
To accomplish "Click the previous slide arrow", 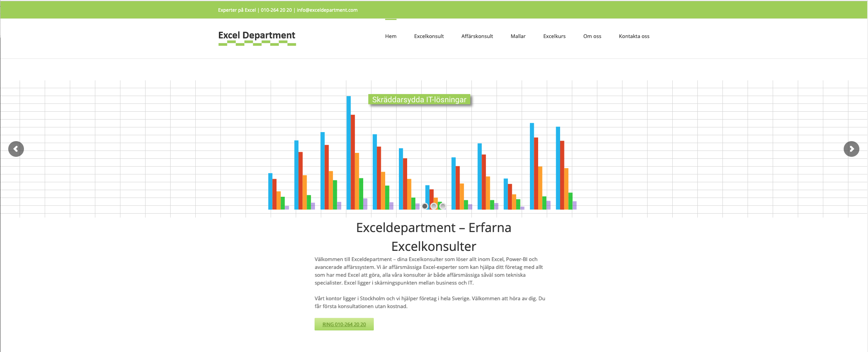I will point(16,149).
